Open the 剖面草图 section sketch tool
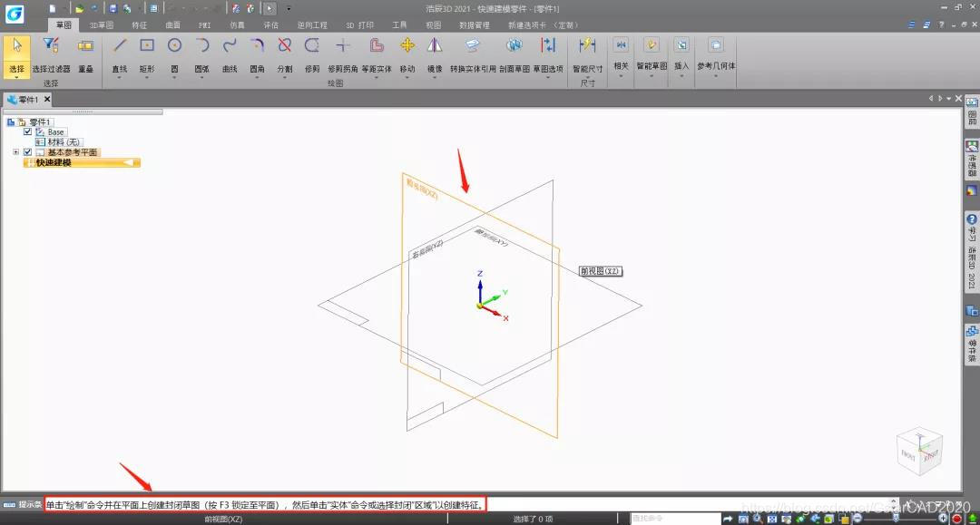 514,55
